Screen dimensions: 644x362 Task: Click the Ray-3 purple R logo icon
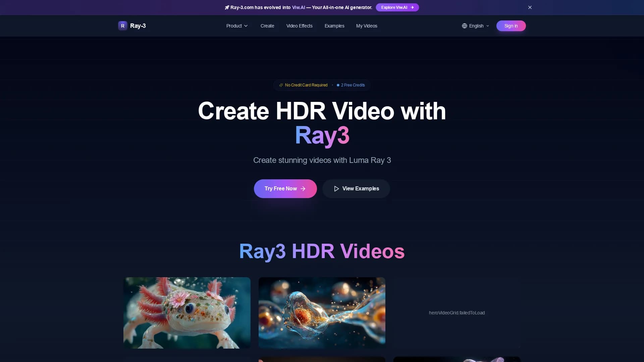(x=122, y=26)
